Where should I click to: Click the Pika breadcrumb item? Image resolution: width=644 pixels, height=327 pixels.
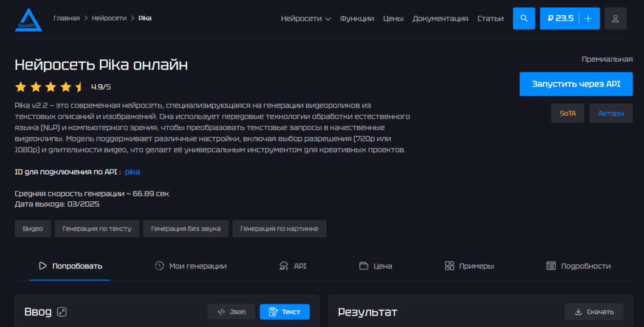[145, 18]
